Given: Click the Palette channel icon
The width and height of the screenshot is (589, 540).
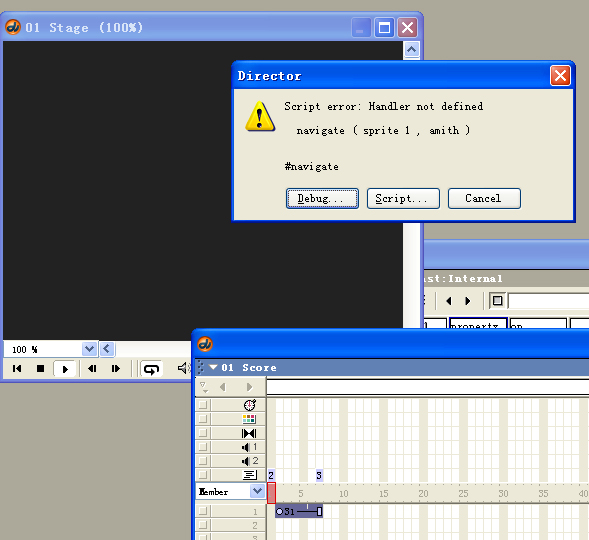Looking at the screenshot, I should [249, 419].
